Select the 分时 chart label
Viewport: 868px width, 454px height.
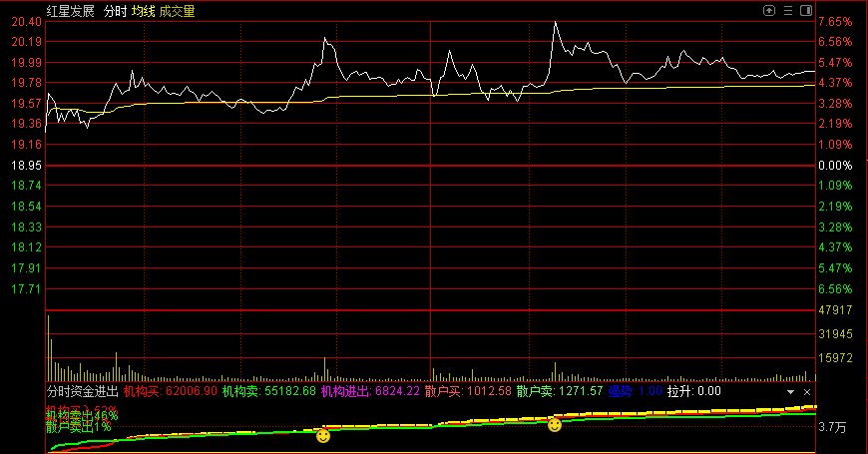[x=115, y=11]
